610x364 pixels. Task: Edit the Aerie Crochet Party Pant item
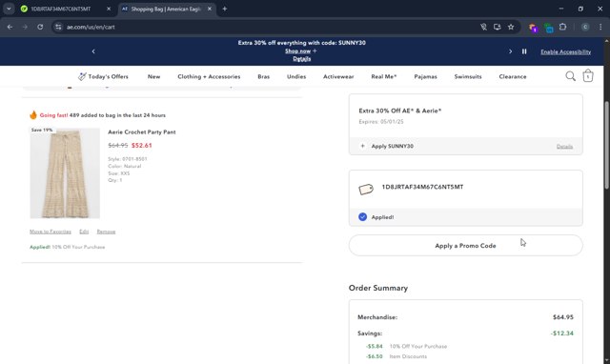[84, 232]
